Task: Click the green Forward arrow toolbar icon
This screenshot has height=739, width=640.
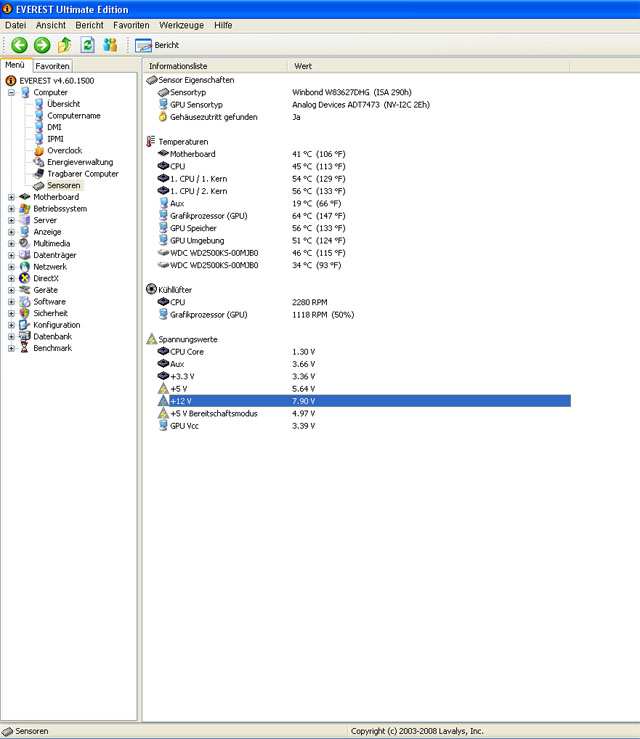Action: [x=42, y=45]
